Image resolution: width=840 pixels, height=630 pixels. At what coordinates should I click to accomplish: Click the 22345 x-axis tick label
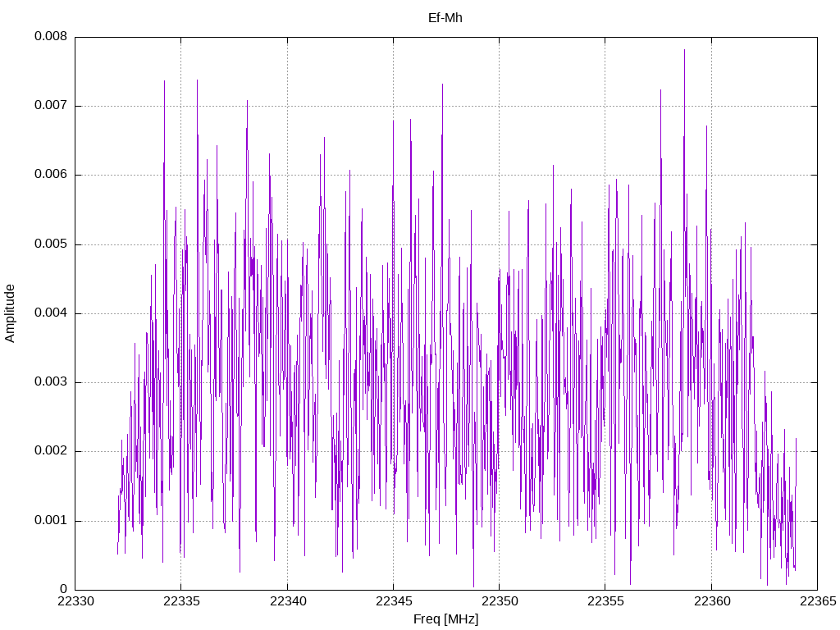(x=394, y=601)
